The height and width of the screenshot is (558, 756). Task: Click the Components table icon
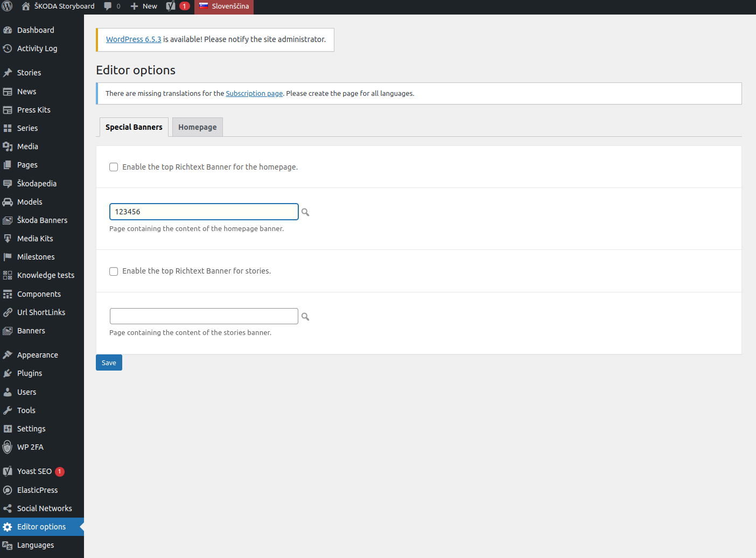pos(8,294)
